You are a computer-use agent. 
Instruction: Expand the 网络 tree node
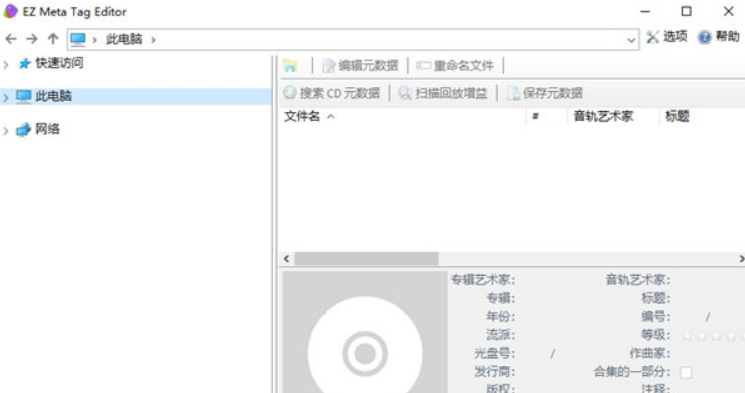[x=6, y=130]
